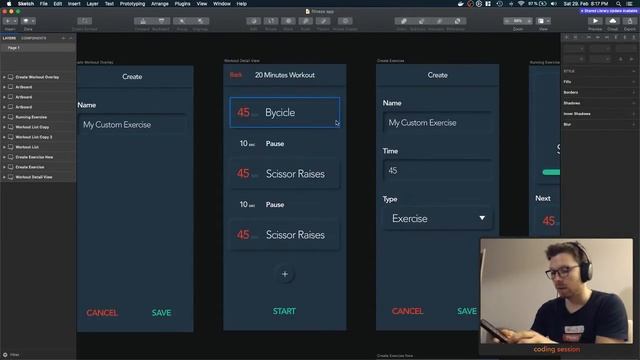The image size is (640, 360).
Task: Click the Wi-Fi icon in menu bar
Action: 521,4
